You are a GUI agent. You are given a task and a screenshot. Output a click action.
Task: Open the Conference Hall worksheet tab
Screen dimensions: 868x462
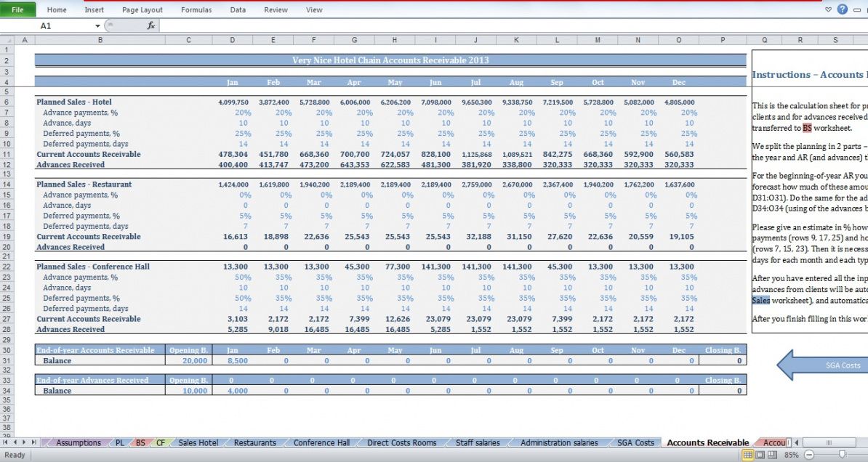click(x=321, y=442)
